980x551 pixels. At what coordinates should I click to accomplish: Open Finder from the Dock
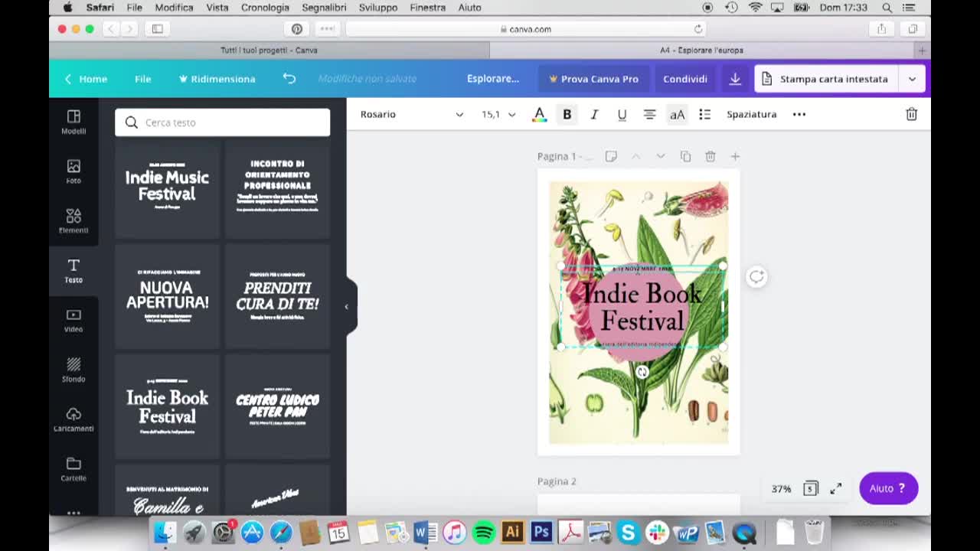click(x=165, y=532)
